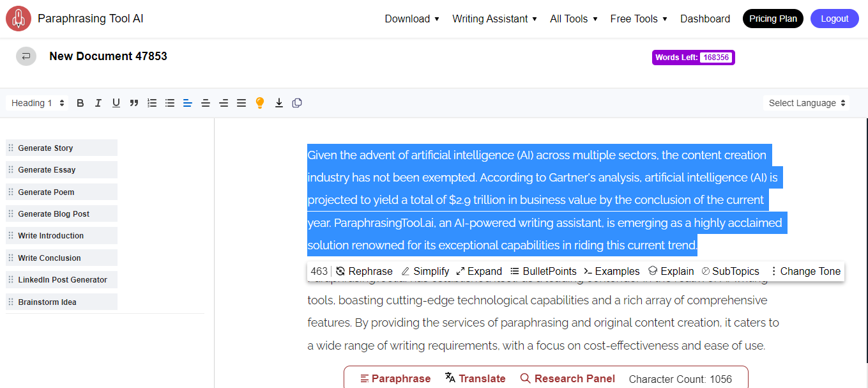Insert a bulleted list

pos(170,103)
